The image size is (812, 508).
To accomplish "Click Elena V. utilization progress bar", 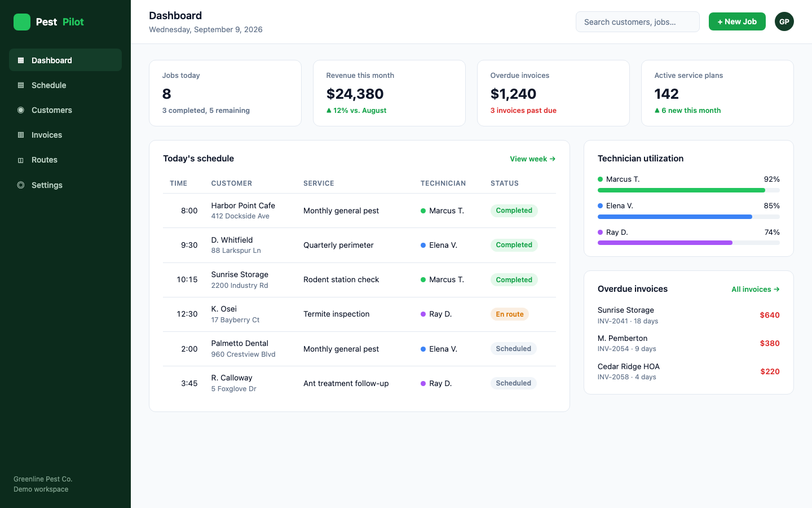I will 689,217.
